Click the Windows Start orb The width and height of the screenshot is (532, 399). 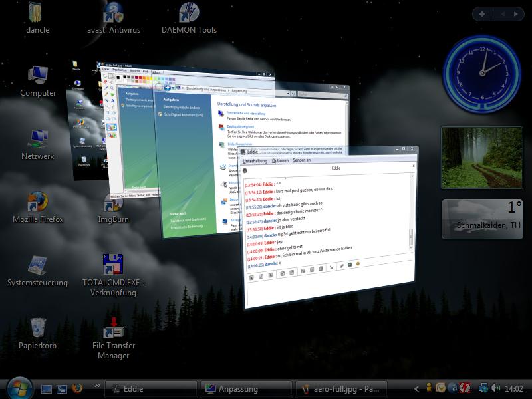pos(19,388)
